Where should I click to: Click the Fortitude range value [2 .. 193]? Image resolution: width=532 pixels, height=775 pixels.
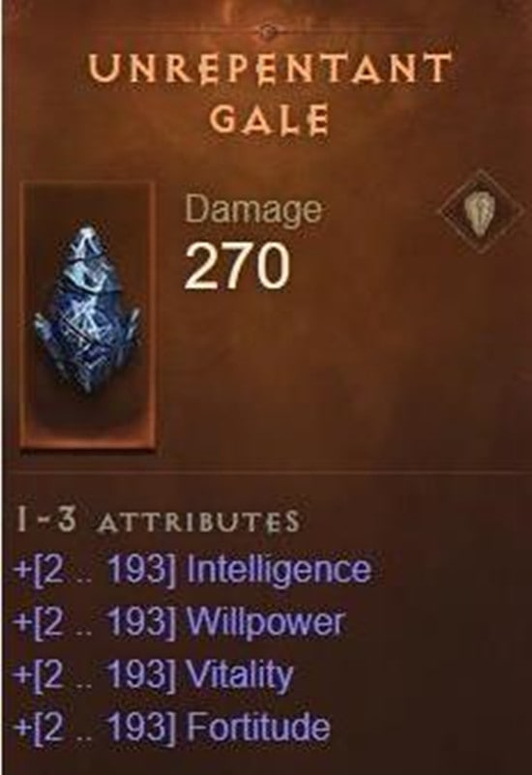point(95,728)
